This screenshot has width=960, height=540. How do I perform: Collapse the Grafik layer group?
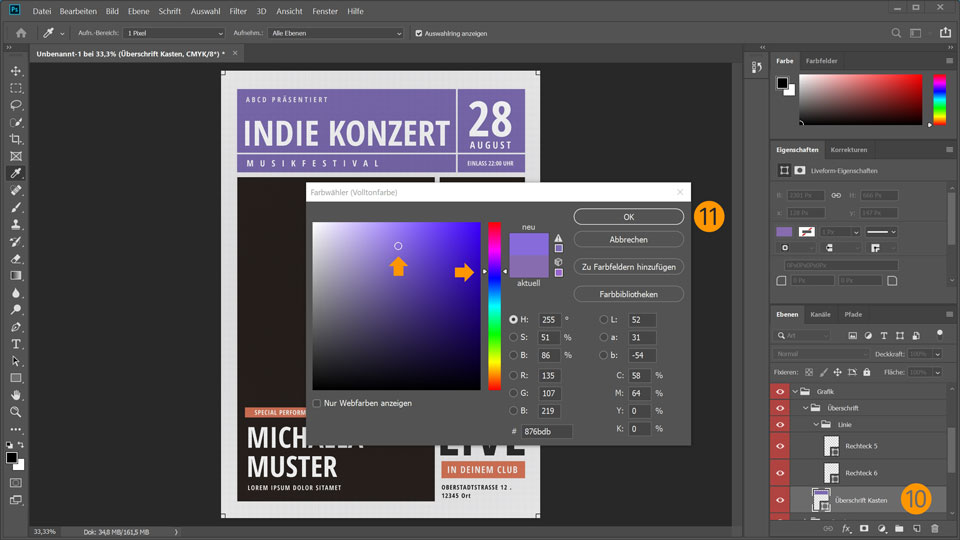pyautogui.click(x=795, y=392)
